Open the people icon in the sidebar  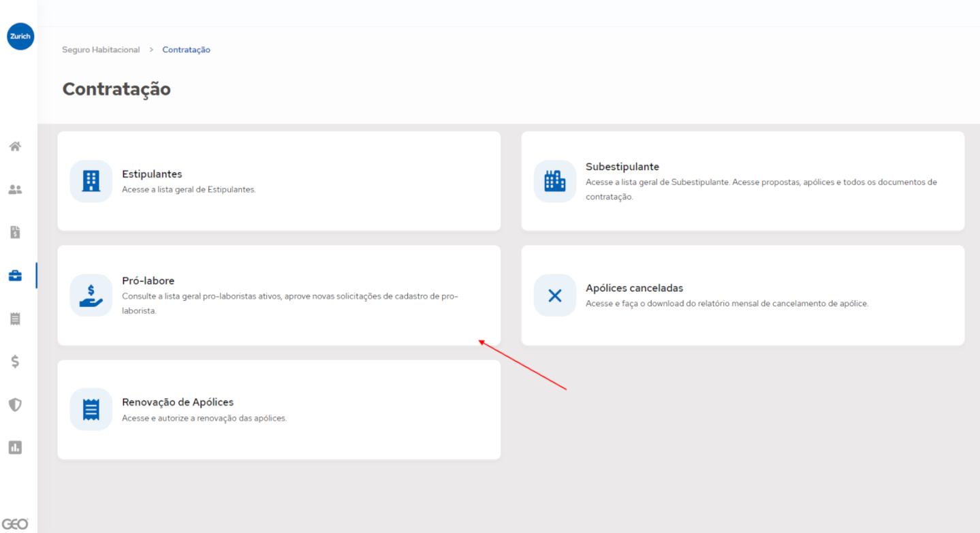[15, 190]
